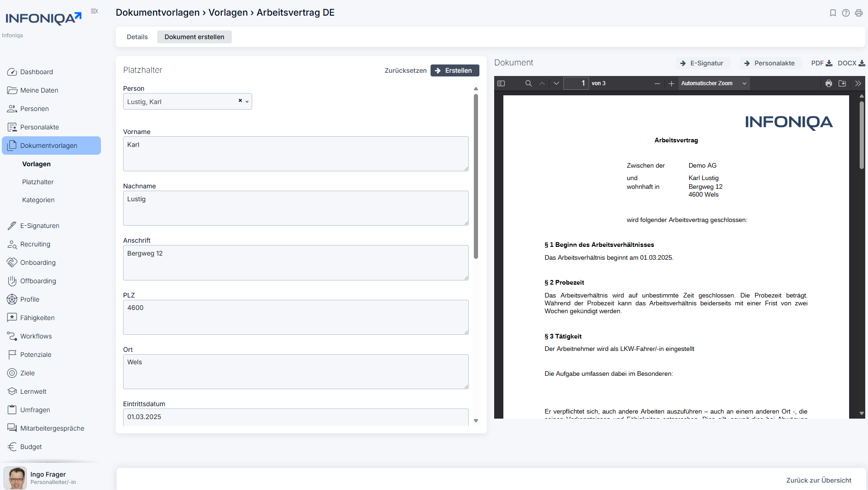Click the Anschrift text field

coord(296,262)
